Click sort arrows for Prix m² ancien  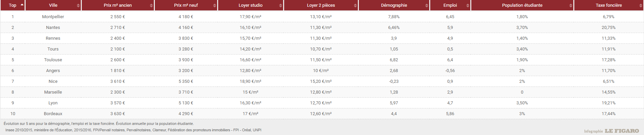pos(151,5)
